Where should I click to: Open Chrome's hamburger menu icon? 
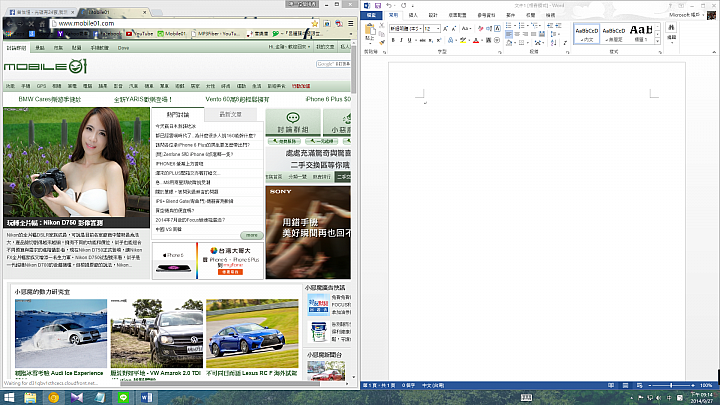tap(350, 23)
